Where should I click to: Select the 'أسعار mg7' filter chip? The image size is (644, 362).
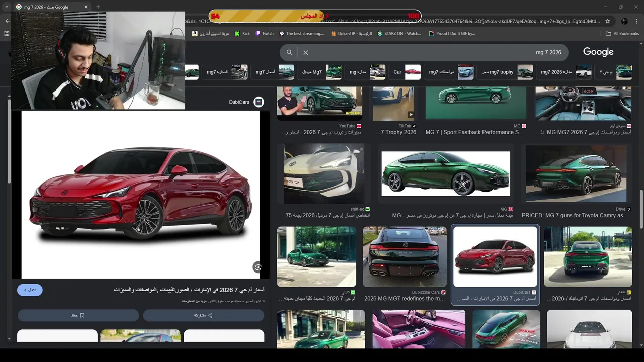[x=274, y=72]
